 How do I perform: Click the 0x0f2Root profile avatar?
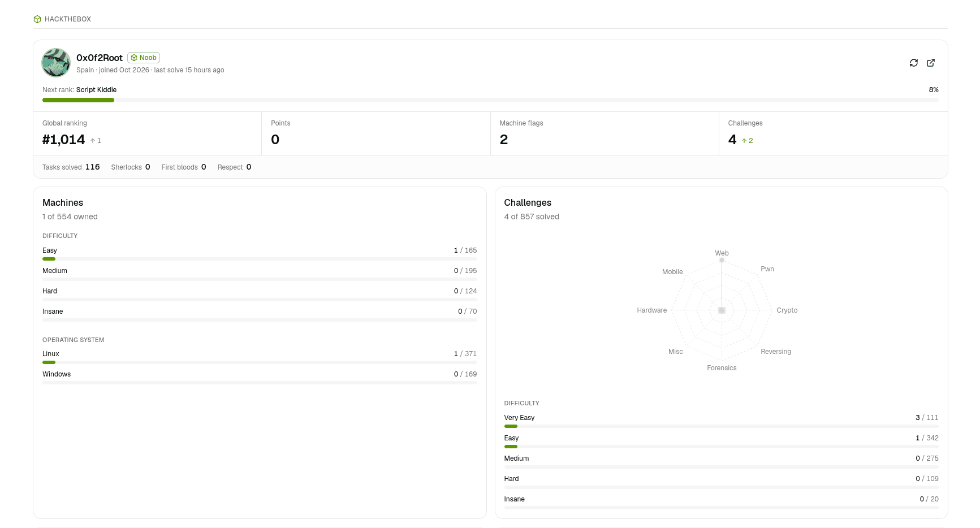click(56, 63)
